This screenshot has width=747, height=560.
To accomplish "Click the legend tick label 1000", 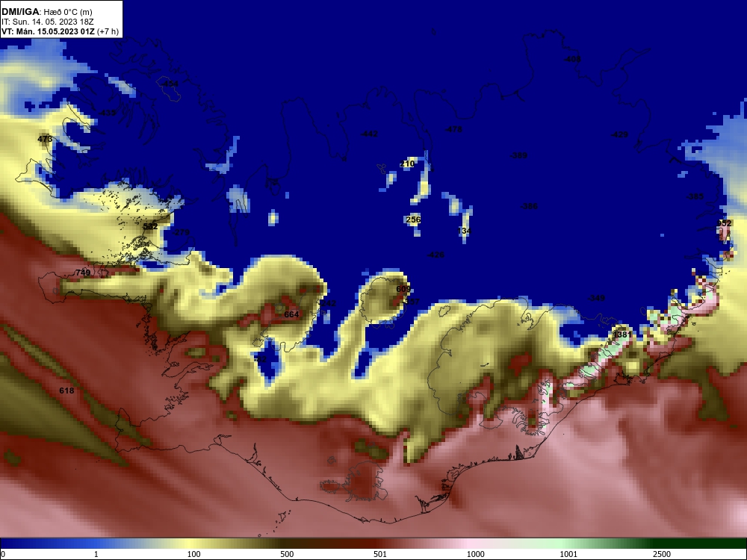I will coord(475,554).
